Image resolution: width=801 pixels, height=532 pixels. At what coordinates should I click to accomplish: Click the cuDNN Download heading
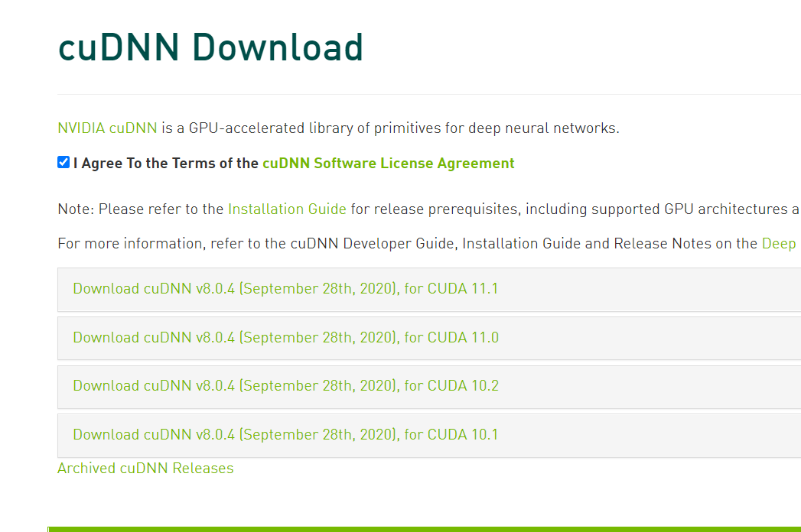210,47
